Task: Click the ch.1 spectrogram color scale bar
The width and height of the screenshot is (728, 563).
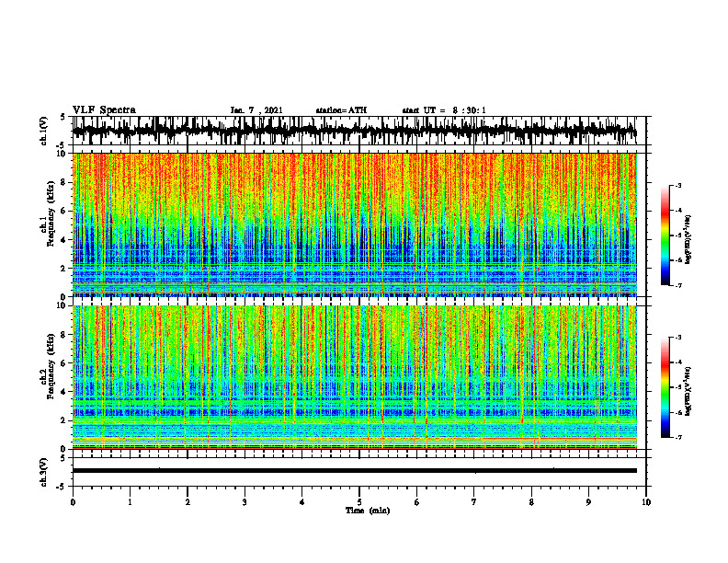Action: (665, 236)
